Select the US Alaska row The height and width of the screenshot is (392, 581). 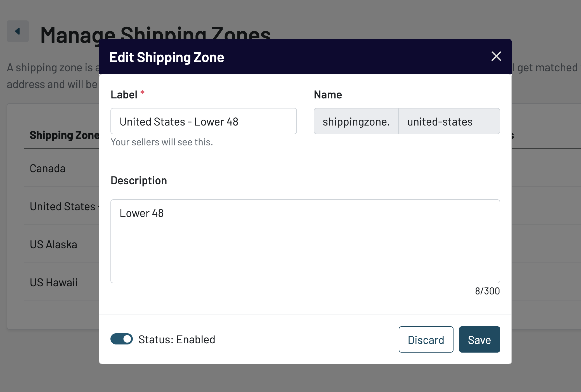click(53, 245)
